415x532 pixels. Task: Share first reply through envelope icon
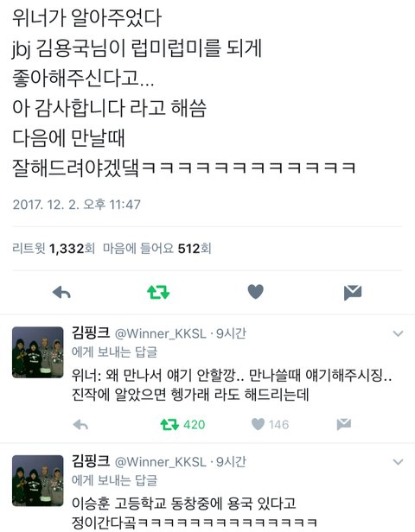344,424
